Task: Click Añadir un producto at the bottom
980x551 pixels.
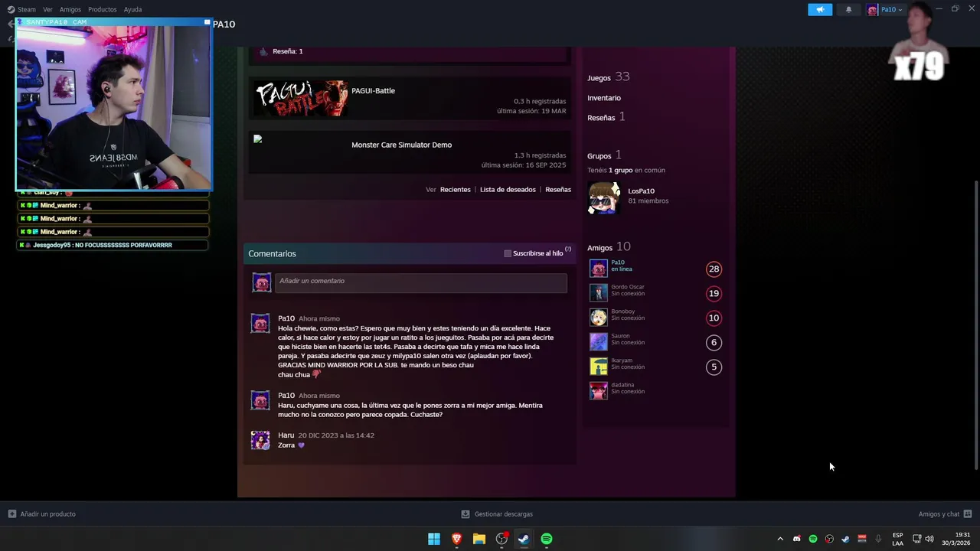Action: tap(42, 514)
